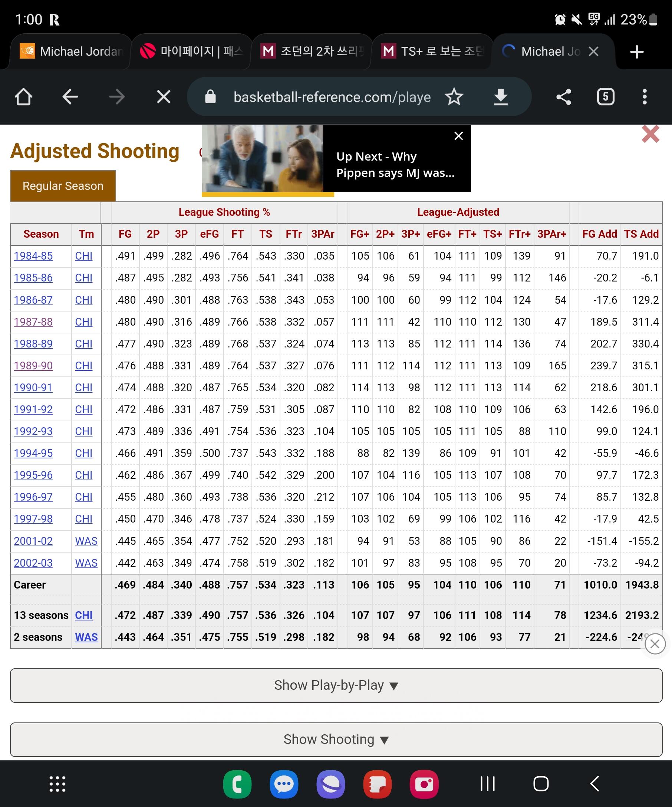The width and height of the screenshot is (672, 807).
Task: Stop page loading with the X icon
Action: click(164, 97)
